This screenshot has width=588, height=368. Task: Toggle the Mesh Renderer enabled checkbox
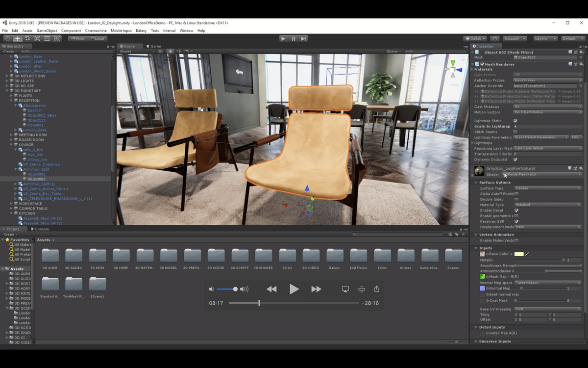tap(482, 64)
